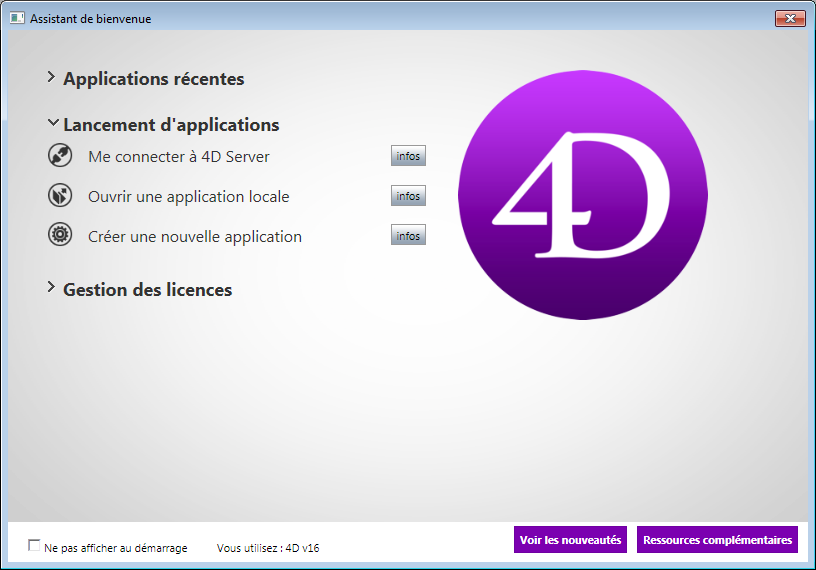Expand the Applications récentes chevron
This screenshot has height=570, width=816.
pos(52,77)
